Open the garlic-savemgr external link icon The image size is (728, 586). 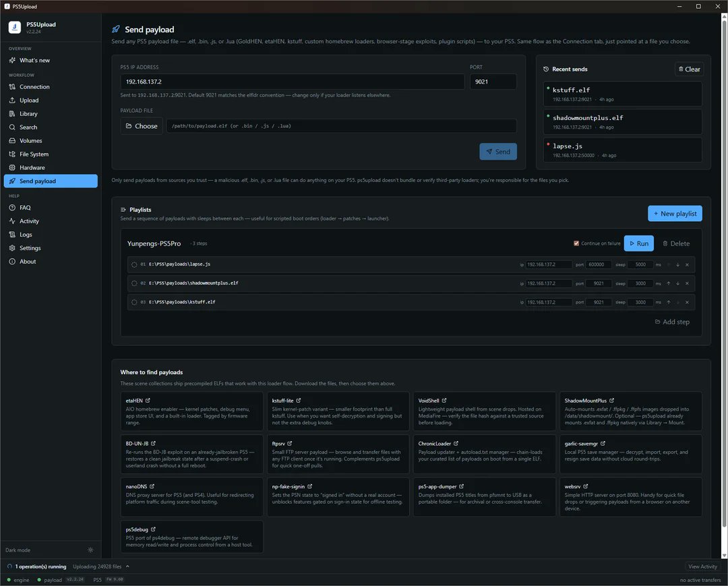click(603, 444)
